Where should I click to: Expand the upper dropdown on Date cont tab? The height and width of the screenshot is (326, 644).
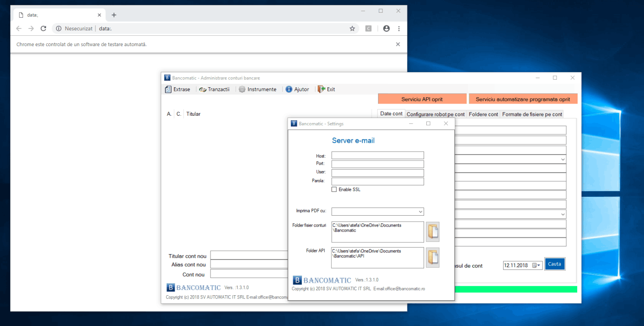point(563,160)
